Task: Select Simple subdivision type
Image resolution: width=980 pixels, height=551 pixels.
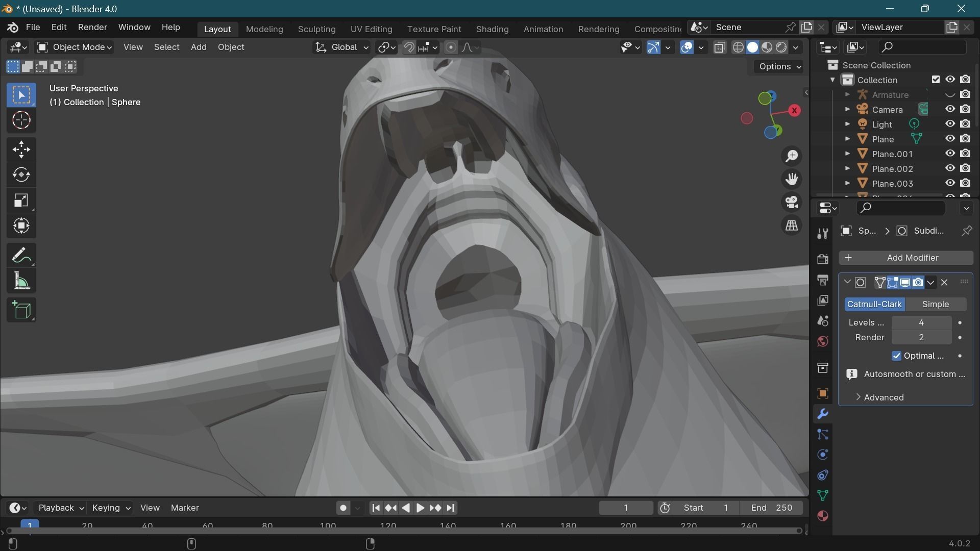Action: 935,304
